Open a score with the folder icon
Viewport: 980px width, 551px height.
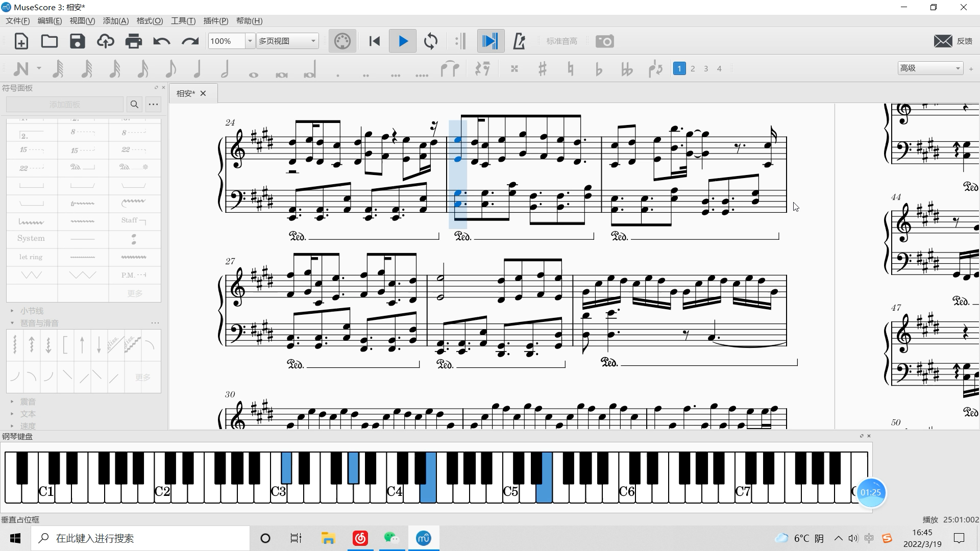pyautogui.click(x=50, y=41)
